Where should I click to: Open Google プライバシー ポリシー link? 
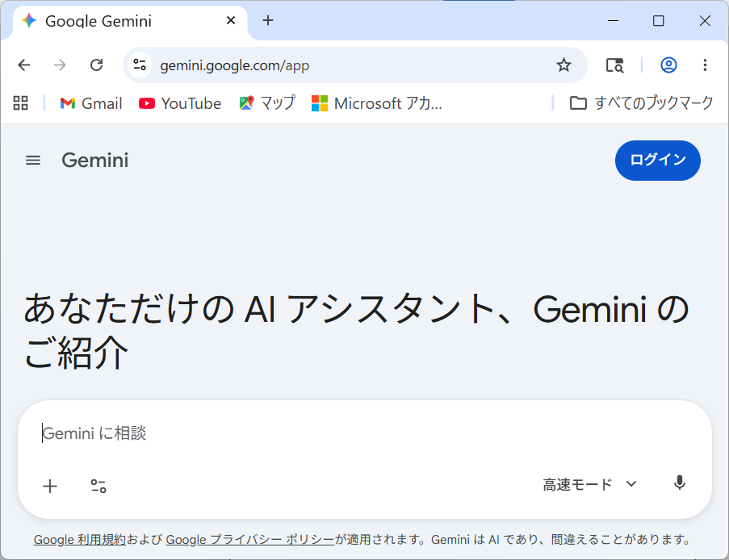click(x=250, y=540)
